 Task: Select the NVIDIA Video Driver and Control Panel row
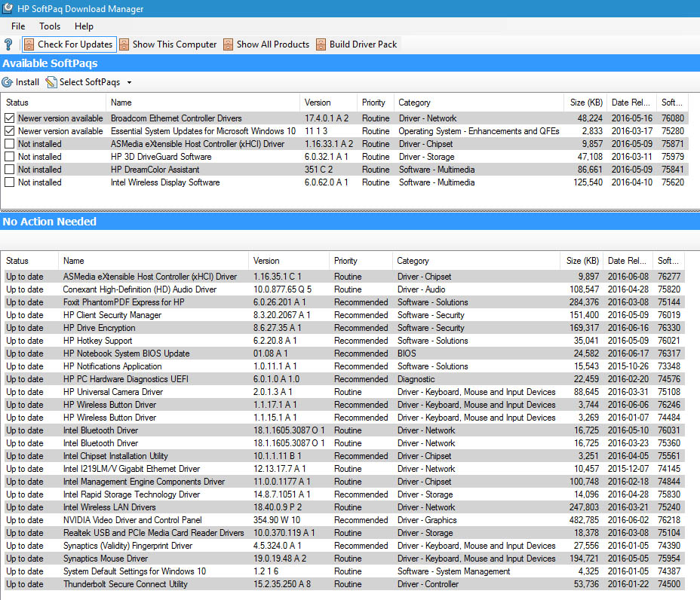pyautogui.click(x=133, y=520)
